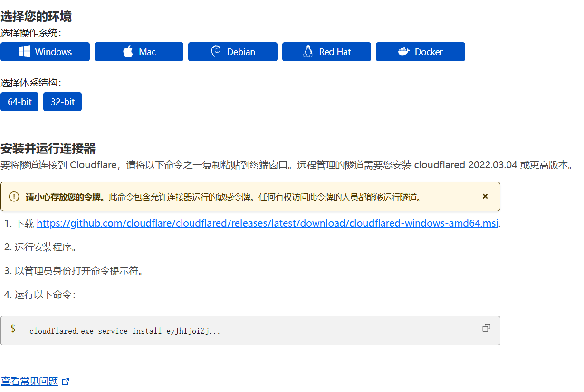Select the 64-bit architecture
This screenshot has height=392, width=584.
point(19,102)
